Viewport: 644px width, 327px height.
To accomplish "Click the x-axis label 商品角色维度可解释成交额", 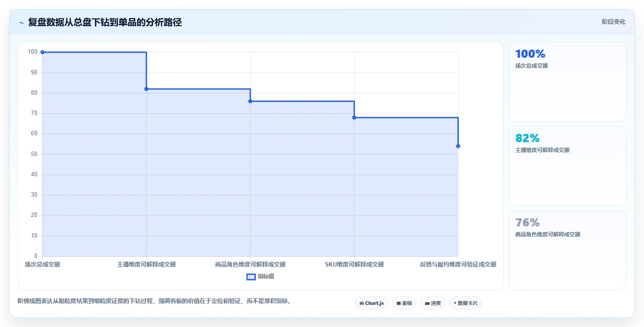I will click(250, 264).
